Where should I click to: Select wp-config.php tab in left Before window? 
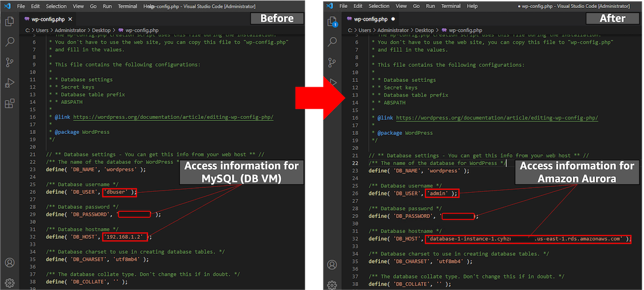click(x=49, y=19)
